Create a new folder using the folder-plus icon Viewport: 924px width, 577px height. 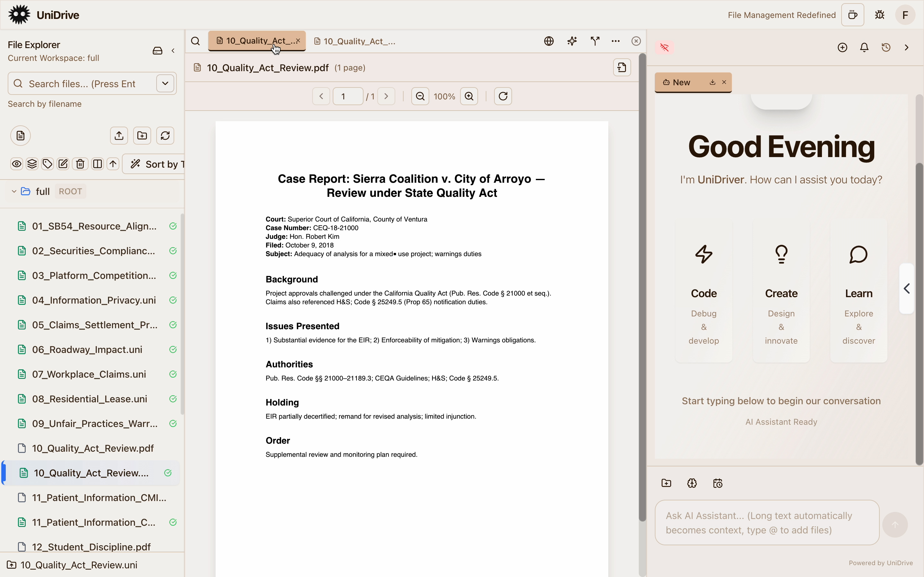tap(142, 136)
